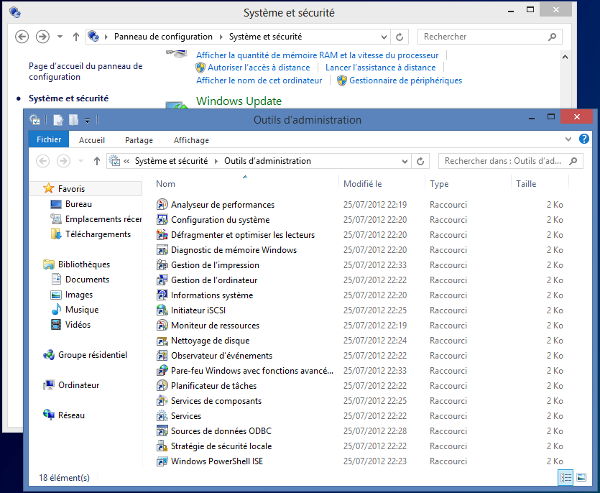Open recent locations dropdown in Système et sécurité window
Image resolution: width=600 pixels, height=493 pixels.
[60, 37]
